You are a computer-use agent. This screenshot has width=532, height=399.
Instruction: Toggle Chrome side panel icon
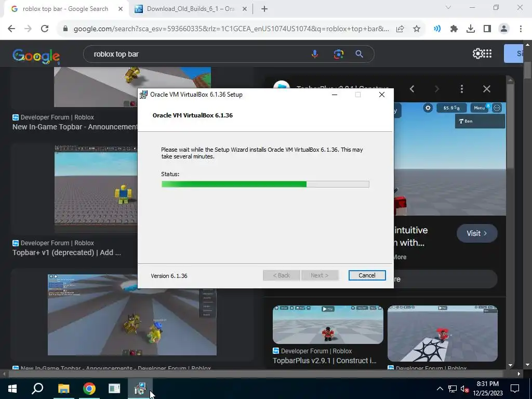487,29
